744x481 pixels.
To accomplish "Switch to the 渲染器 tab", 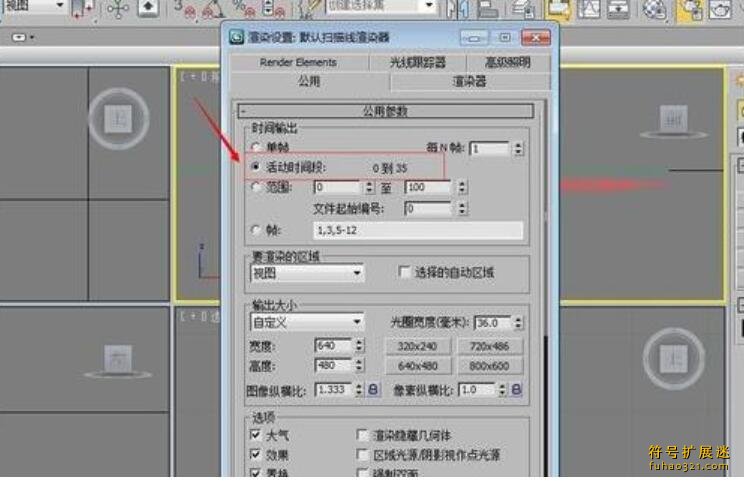I will click(x=470, y=81).
